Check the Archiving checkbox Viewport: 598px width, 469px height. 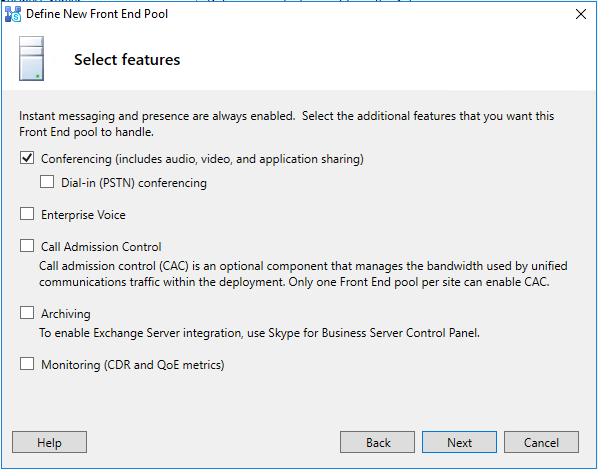(27, 313)
